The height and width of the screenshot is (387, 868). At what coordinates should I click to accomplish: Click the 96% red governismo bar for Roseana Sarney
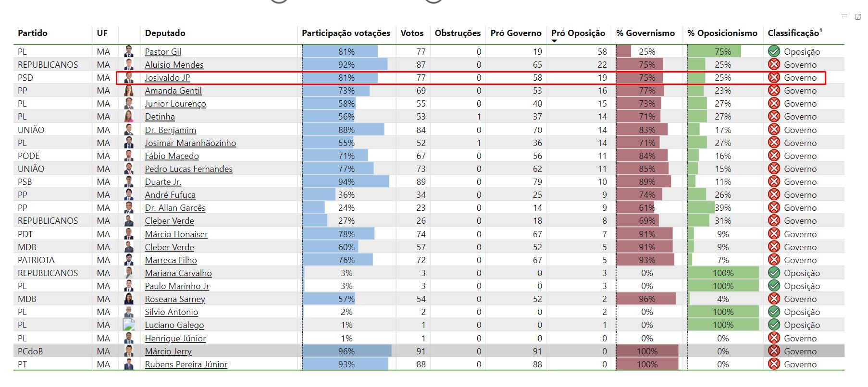coord(646,299)
